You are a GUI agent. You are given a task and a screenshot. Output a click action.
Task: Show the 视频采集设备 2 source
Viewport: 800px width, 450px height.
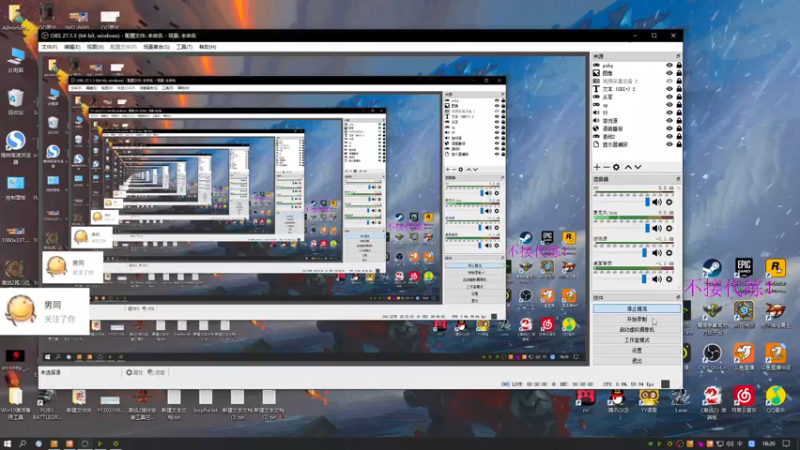[x=669, y=81]
